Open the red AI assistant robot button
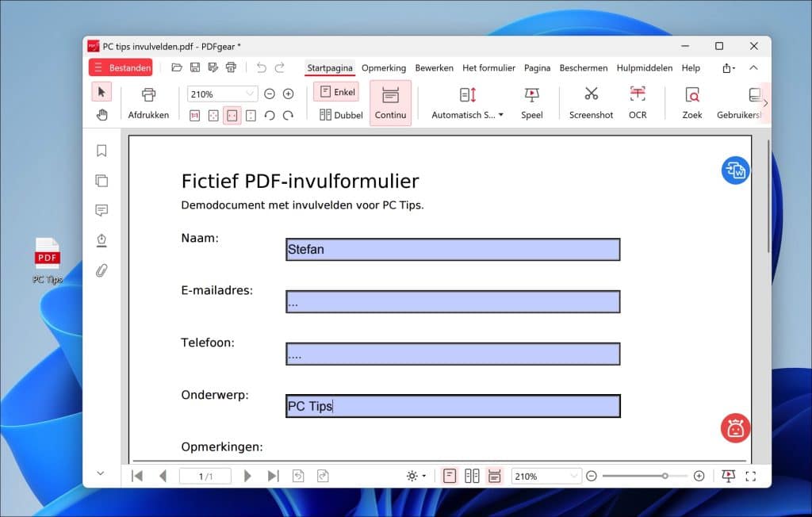Viewport: 812px width, 517px height. tap(735, 428)
